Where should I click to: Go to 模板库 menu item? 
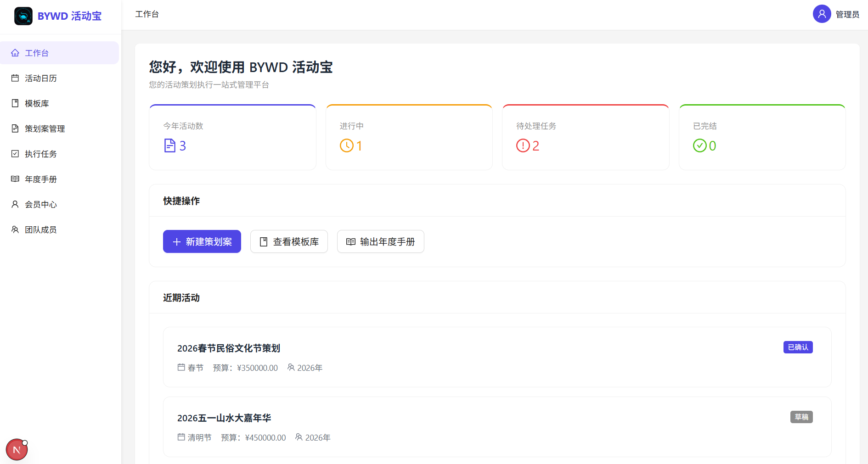[x=60, y=103]
